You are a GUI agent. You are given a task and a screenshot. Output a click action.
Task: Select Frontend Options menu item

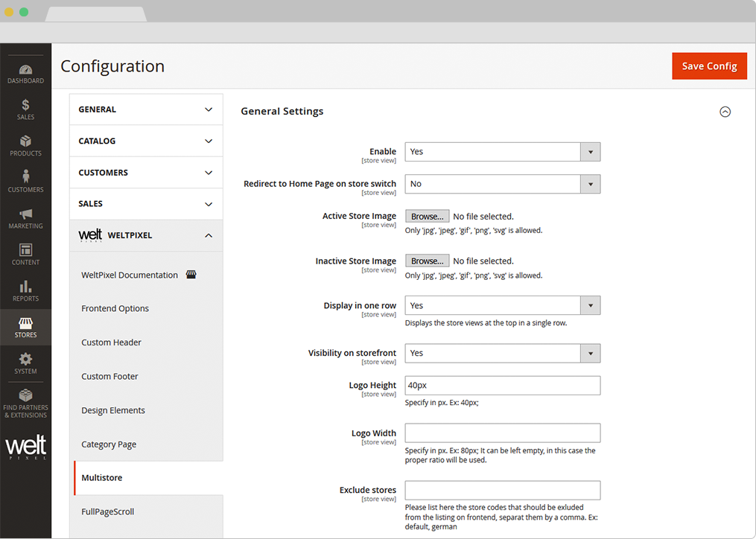[115, 308]
